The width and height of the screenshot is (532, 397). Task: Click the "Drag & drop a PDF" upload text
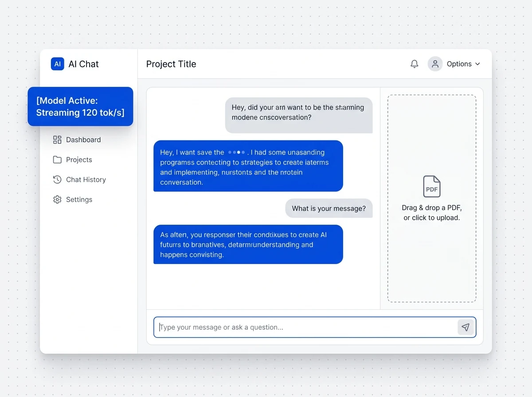432,213
